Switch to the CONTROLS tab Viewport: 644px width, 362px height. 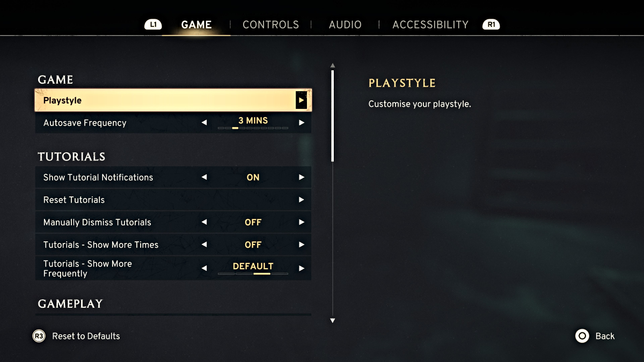coord(270,24)
